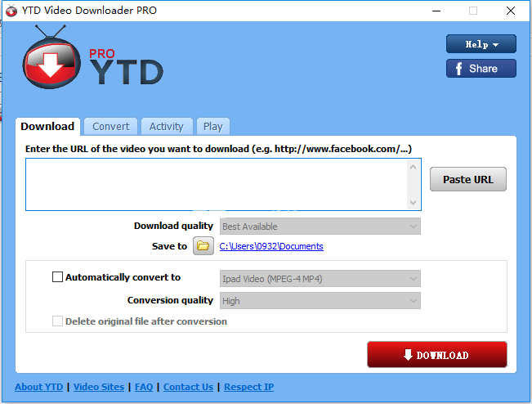Viewport: 532px width, 404px height.
Task: Switch to the Convert tab
Action: click(111, 127)
